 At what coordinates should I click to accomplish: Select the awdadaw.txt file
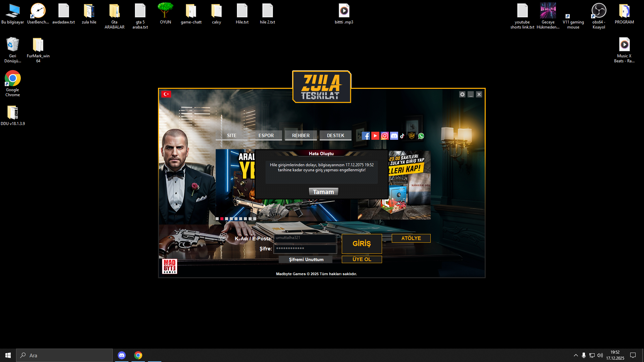click(x=63, y=14)
